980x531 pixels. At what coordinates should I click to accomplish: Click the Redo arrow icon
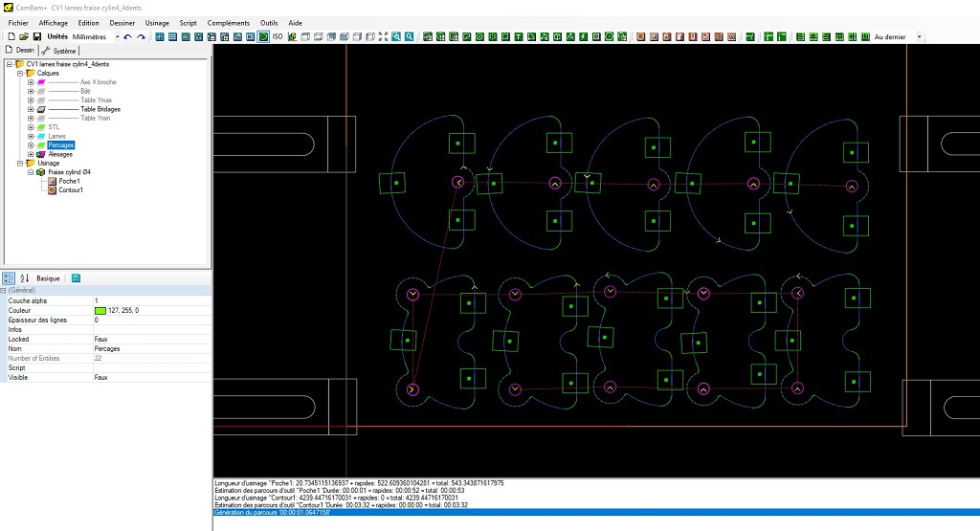142,36
